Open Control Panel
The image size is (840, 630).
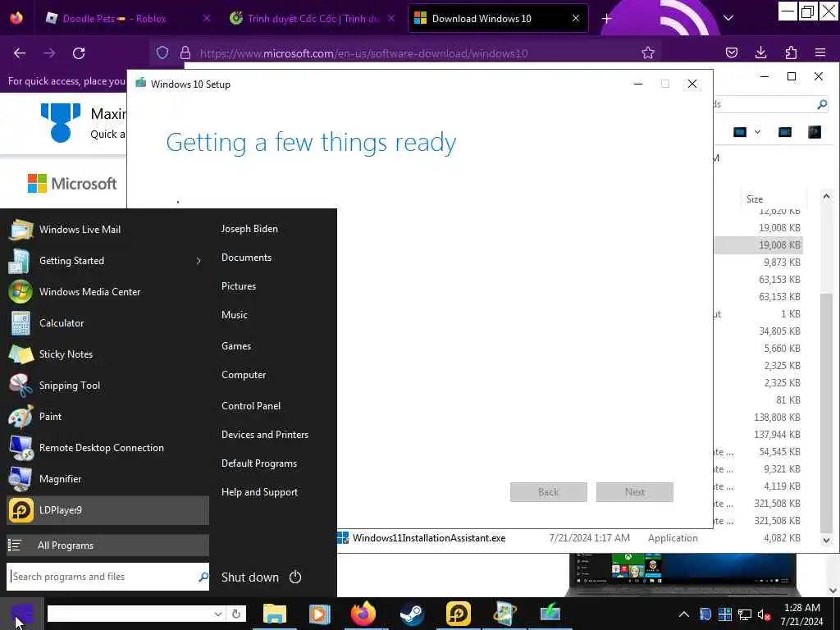(x=251, y=405)
